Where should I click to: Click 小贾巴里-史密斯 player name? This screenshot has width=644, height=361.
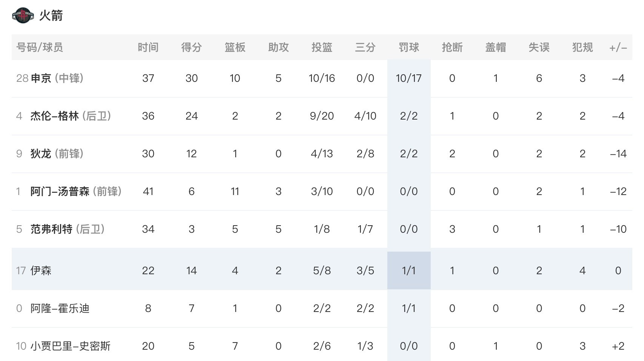point(70,346)
